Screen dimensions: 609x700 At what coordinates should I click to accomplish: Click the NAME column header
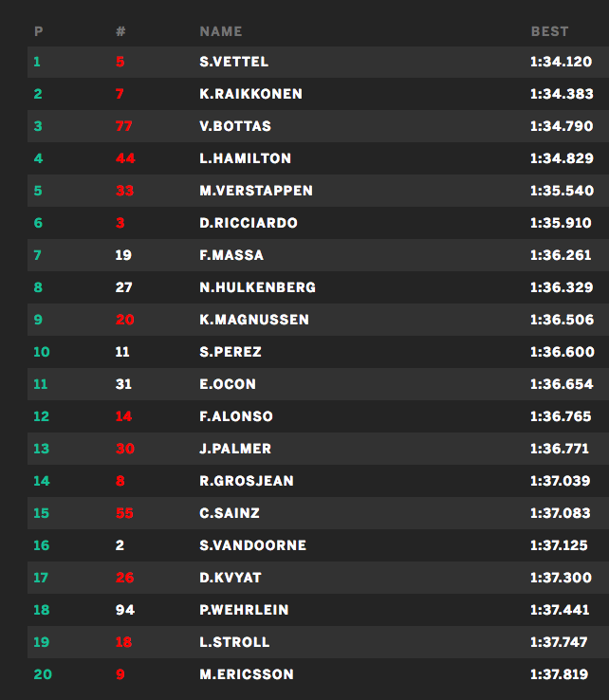[x=220, y=31]
